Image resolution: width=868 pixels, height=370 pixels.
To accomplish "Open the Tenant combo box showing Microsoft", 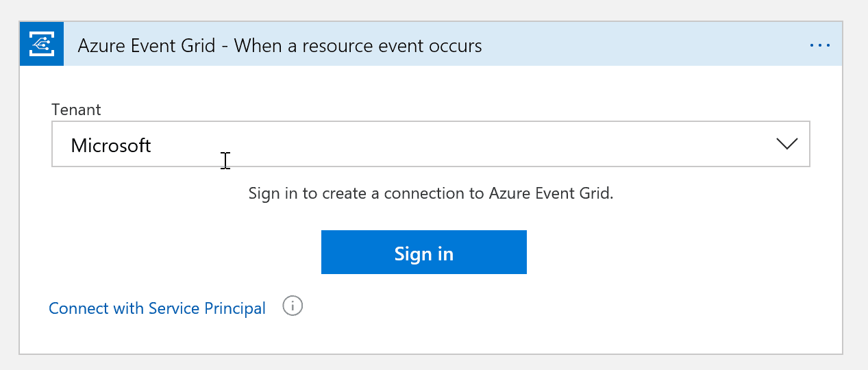I will tap(431, 144).
